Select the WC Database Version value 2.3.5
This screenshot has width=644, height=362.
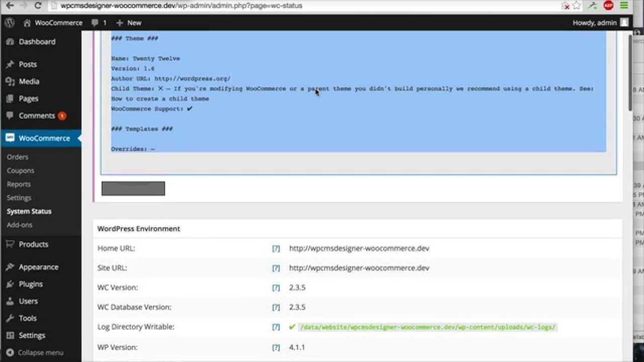(x=297, y=307)
